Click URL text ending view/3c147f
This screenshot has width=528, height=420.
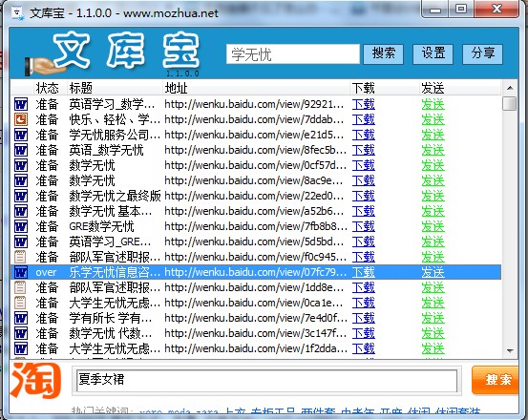(x=256, y=333)
